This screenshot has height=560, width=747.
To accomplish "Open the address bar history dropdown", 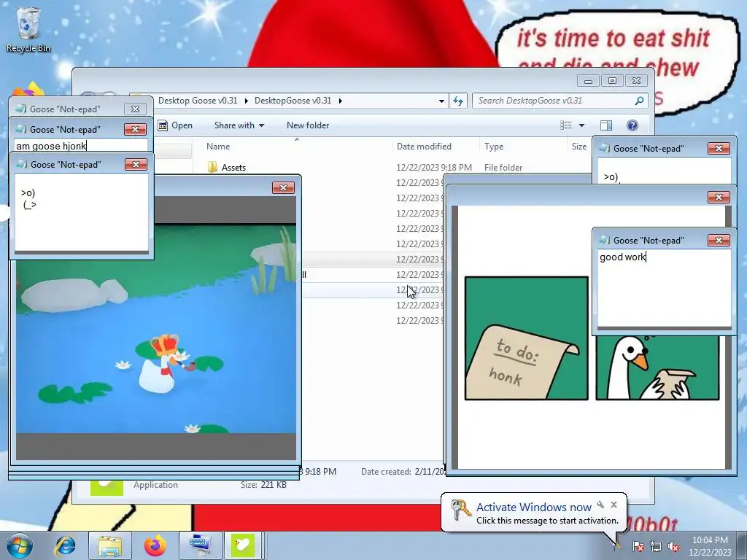I will [x=441, y=101].
